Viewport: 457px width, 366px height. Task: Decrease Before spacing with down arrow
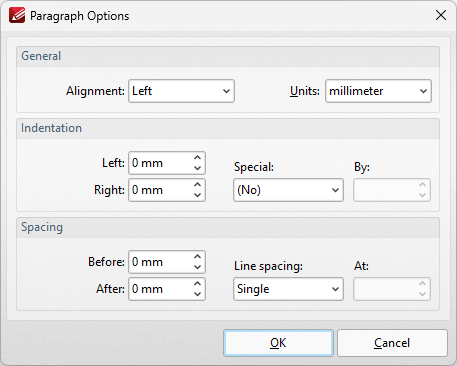coord(197,267)
